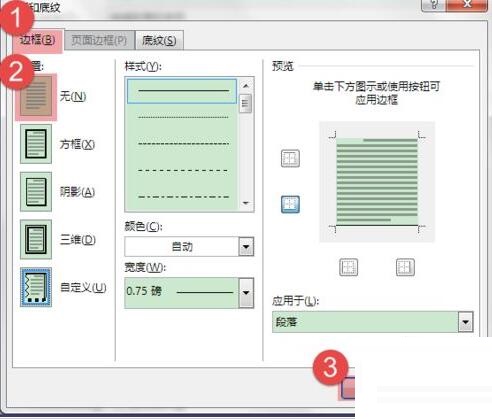
Task: Select the 三维(D) 3D border icon
Action: tap(36, 239)
